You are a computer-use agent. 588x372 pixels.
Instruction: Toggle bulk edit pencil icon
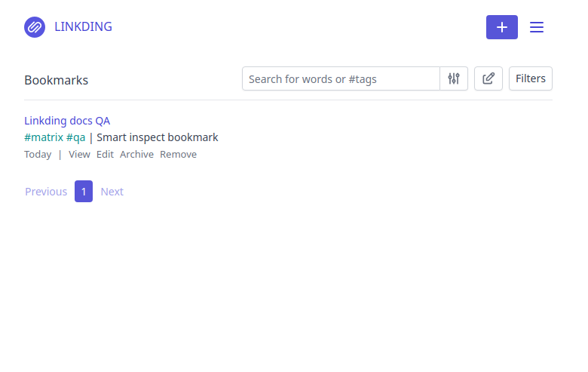(488, 78)
